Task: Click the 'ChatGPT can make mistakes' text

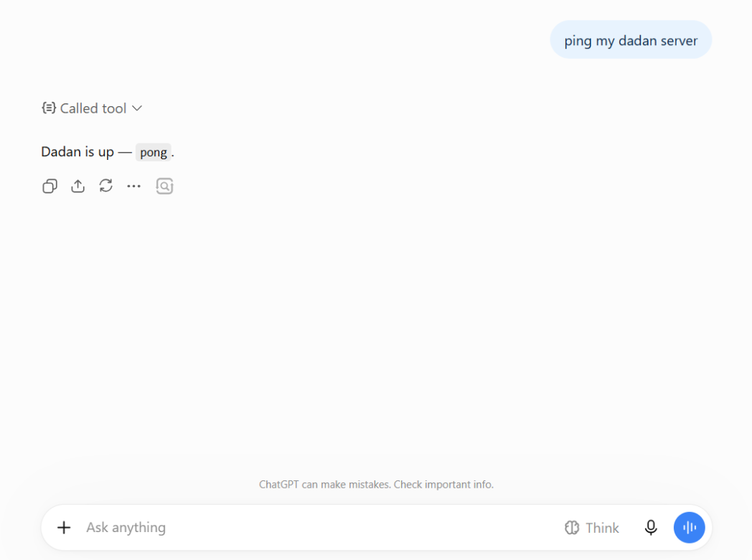Action: point(324,484)
